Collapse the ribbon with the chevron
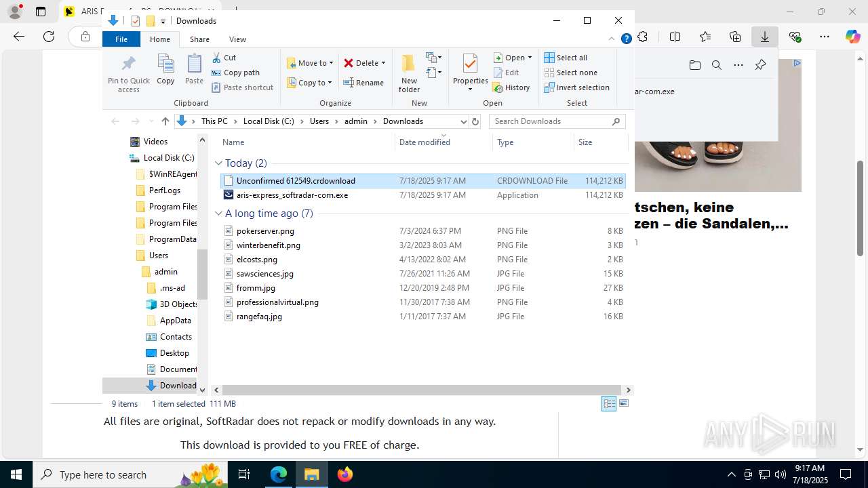 click(613, 39)
